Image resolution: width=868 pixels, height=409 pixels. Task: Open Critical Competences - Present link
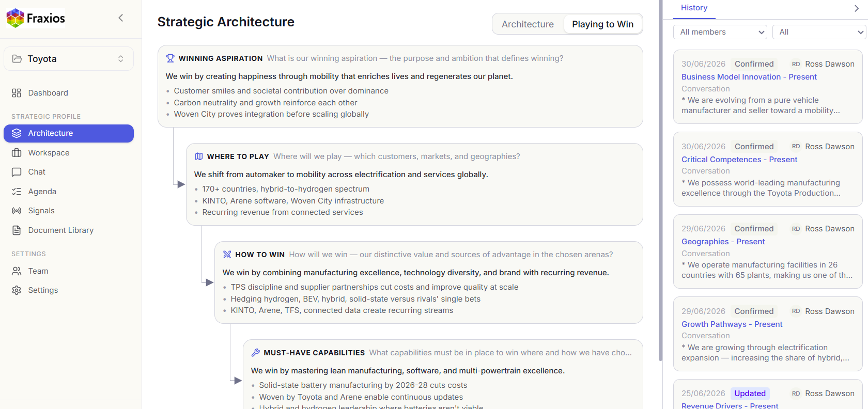click(x=739, y=160)
